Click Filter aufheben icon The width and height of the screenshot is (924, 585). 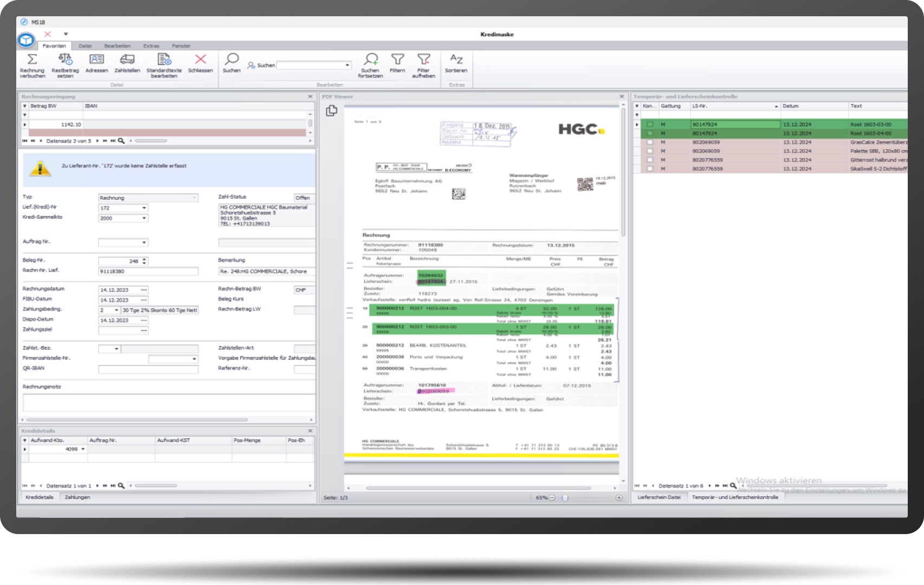point(424,59)
